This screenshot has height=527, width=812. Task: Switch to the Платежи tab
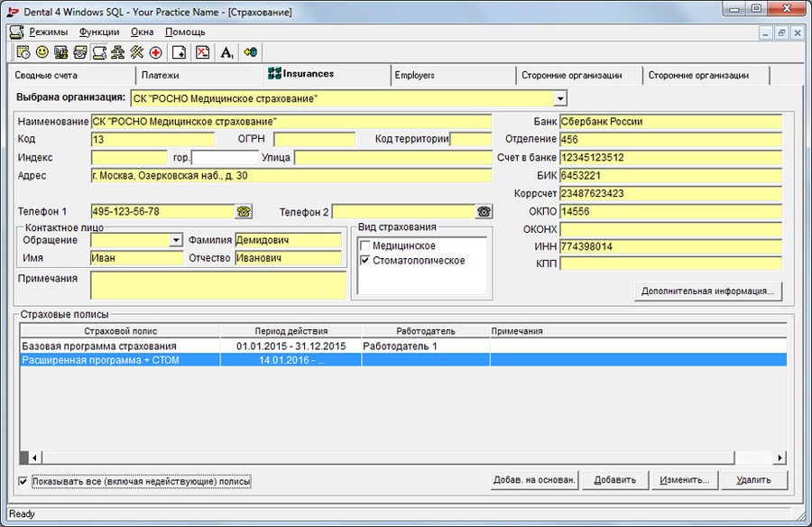click(199, 76)
